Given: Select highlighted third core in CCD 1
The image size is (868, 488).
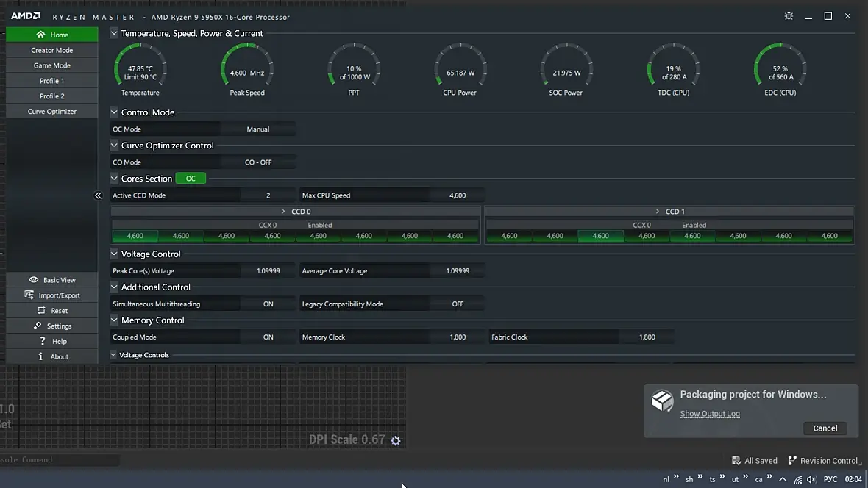Looking at the screenshot, I should 601,236.
